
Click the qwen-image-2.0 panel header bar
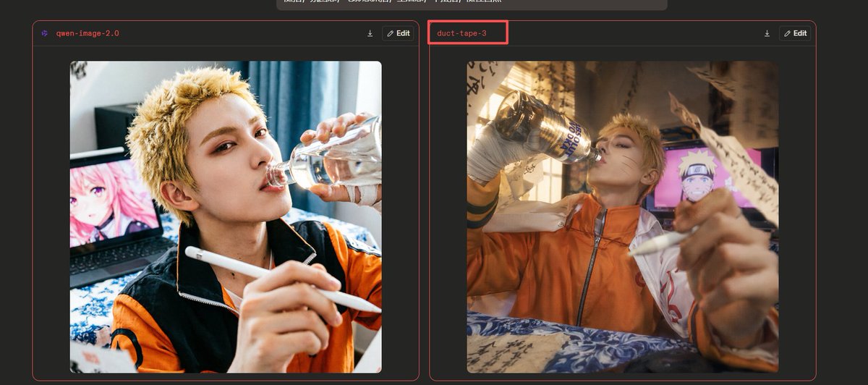click(x=217, y=33)
